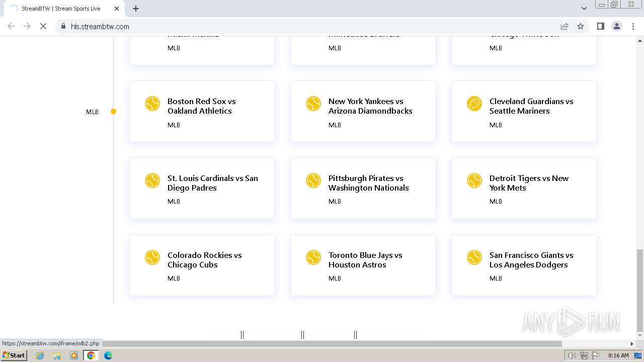The height and width of the screenshot is (362, 644).
Task: Go forward to next page
Action: (x=27, y=26)
